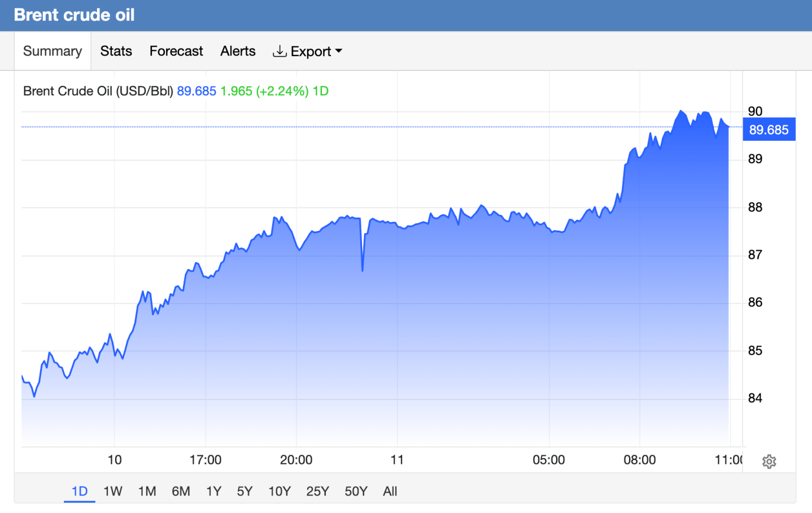Select the 25Y time range

(317, 491)
